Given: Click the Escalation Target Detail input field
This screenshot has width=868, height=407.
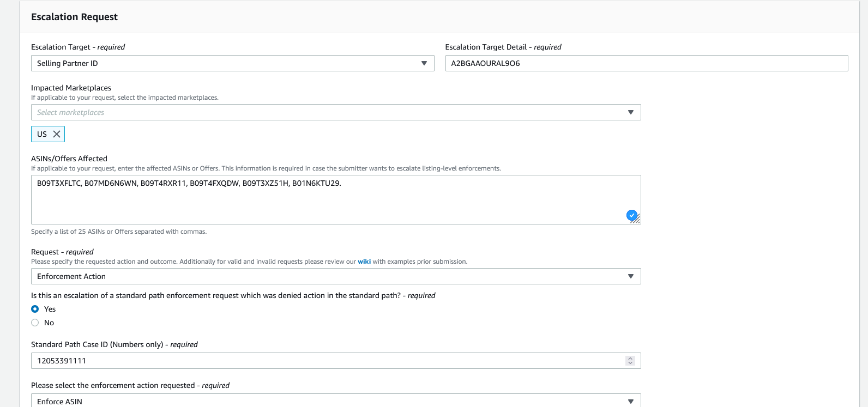Looking at the screenshot, I should pos(646,63).
